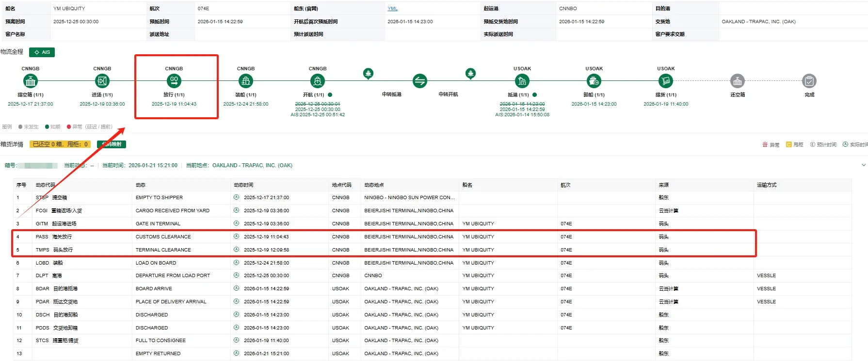Click the actual-time icon in the EMPTY RETURNED row
This screenshot has width=868, height=361.
pyautogui.click(x=237, y=353)
